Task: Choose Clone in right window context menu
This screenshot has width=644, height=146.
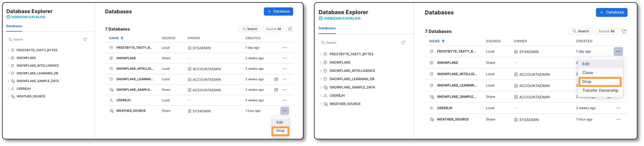Action: tap(600, 73)
